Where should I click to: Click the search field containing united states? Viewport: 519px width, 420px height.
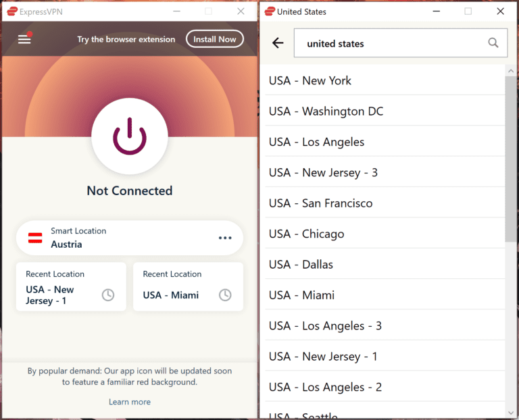pyautogui.click(x=401, y=43)
